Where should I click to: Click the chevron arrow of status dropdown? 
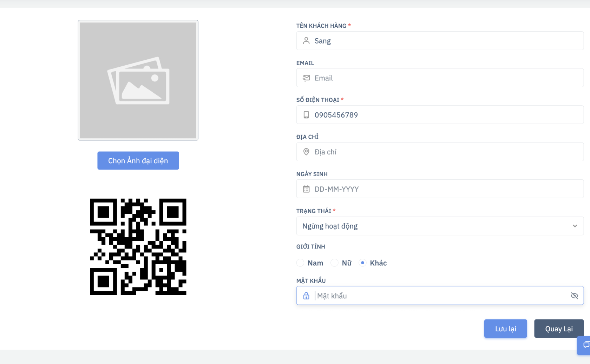click(575, 226)
